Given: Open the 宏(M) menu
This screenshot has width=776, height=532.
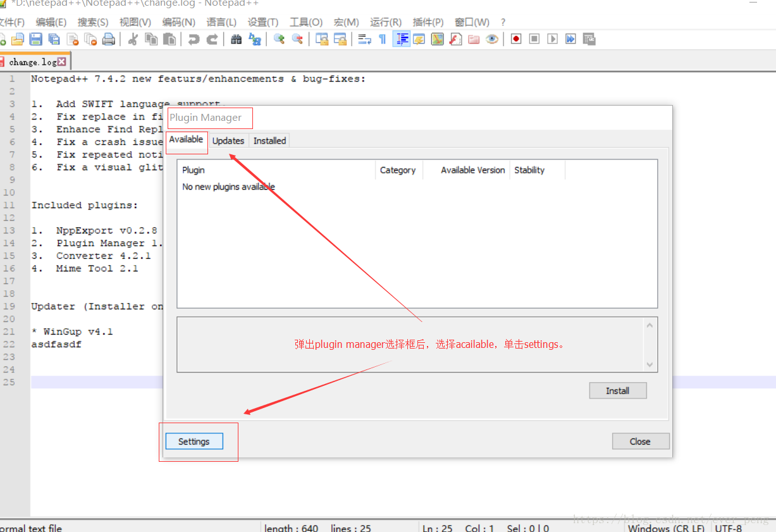Looking at the screenshot, I should [x=347, y=22].
